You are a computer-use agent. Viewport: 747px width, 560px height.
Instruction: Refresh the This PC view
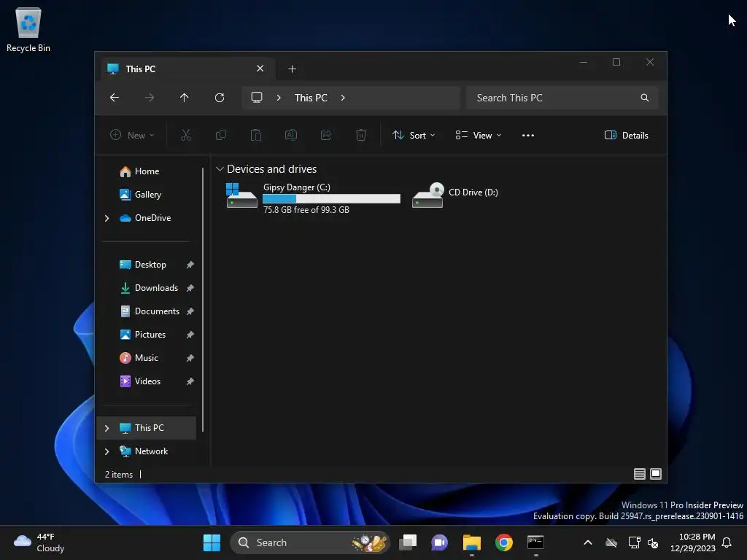click(x=220, y=98)
